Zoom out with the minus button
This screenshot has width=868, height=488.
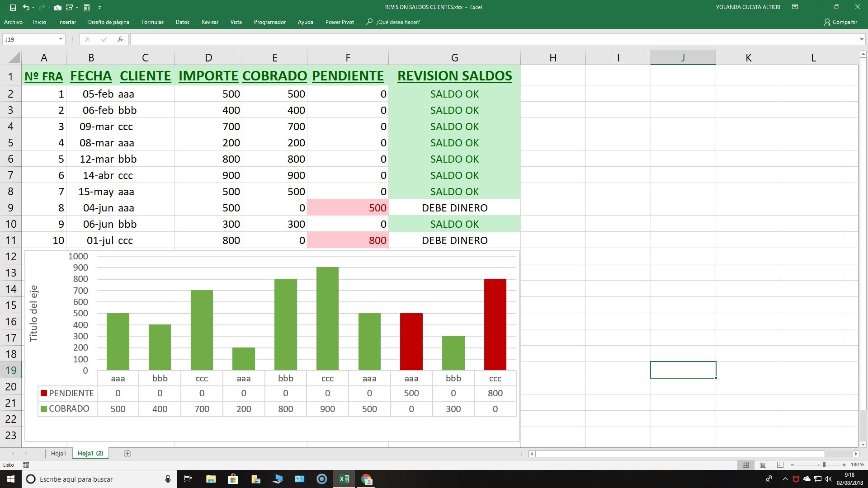(x=793, y=465)
